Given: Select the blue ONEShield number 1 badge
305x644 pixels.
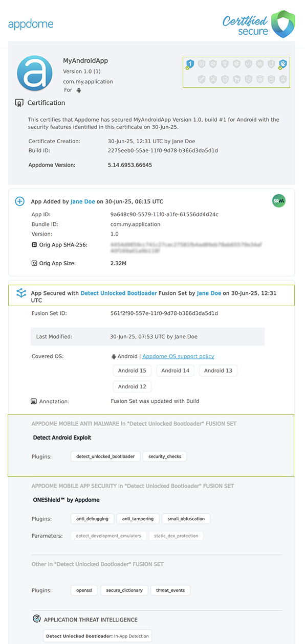Looking at the screenshot, I should (190, 64).
